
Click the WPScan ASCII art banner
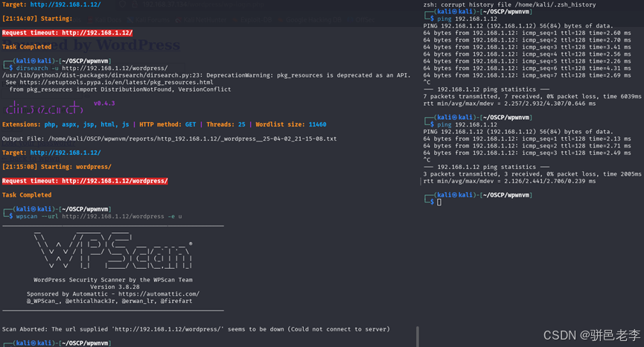113,250
